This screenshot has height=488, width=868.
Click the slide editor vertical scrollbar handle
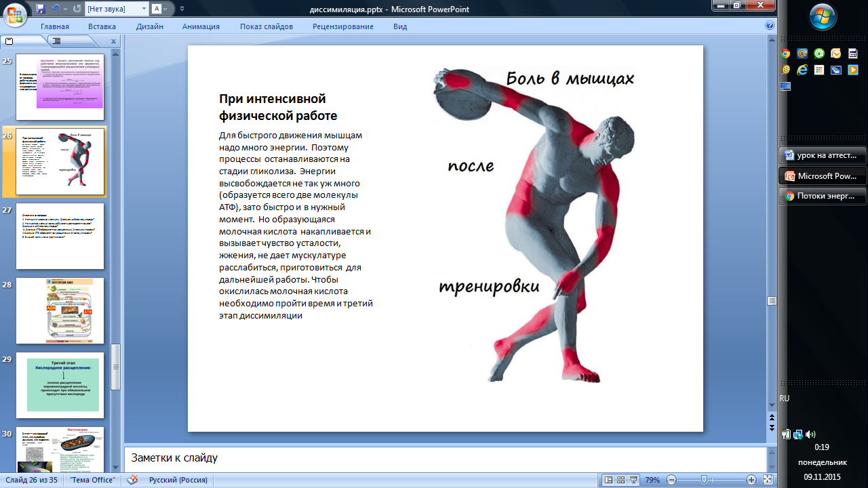click(771, 300)
